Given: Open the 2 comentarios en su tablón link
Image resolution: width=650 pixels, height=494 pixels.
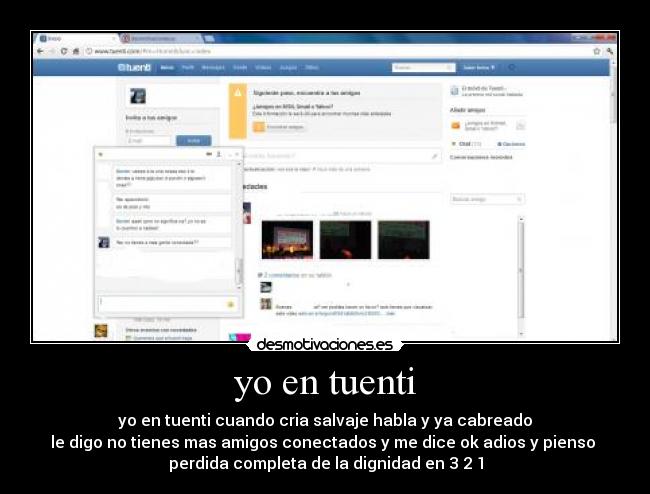Looking at the screenshot, I should (297, 275).
